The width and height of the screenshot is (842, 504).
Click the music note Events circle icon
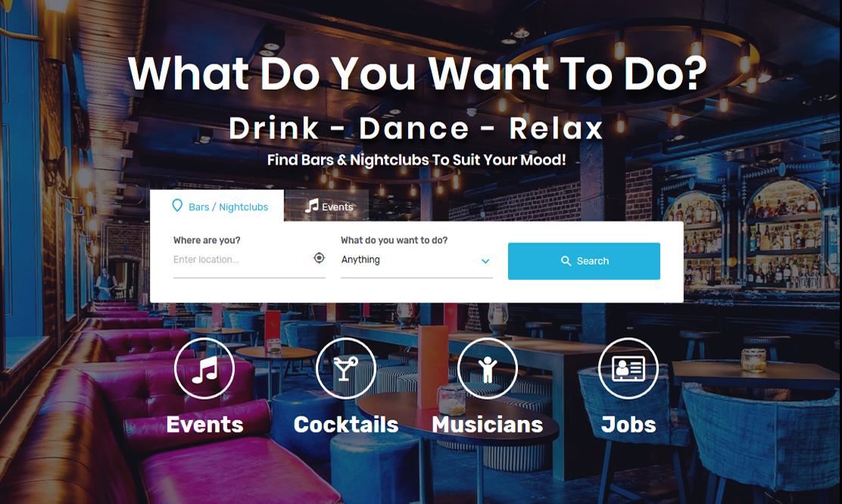pyautogui.click(x=204, y=369)
